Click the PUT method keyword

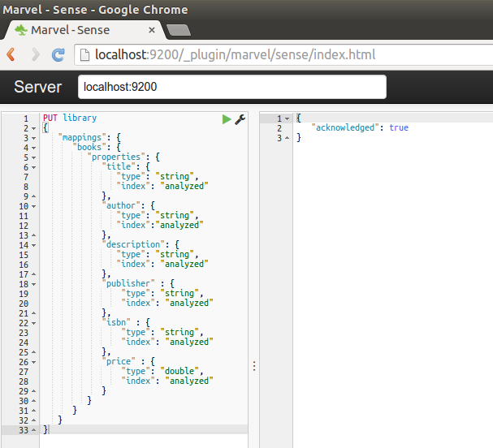[x=50, y=118]
